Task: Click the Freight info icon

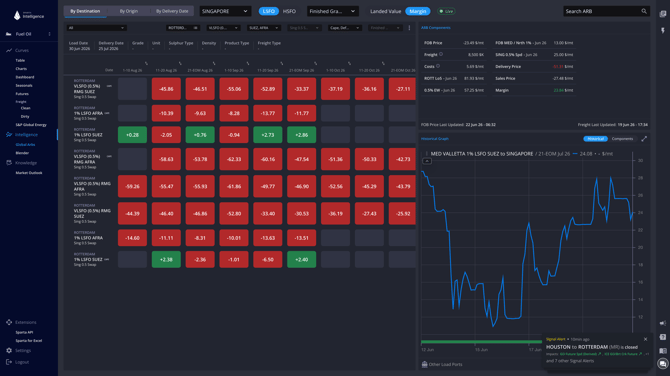Action: point(441,54)
